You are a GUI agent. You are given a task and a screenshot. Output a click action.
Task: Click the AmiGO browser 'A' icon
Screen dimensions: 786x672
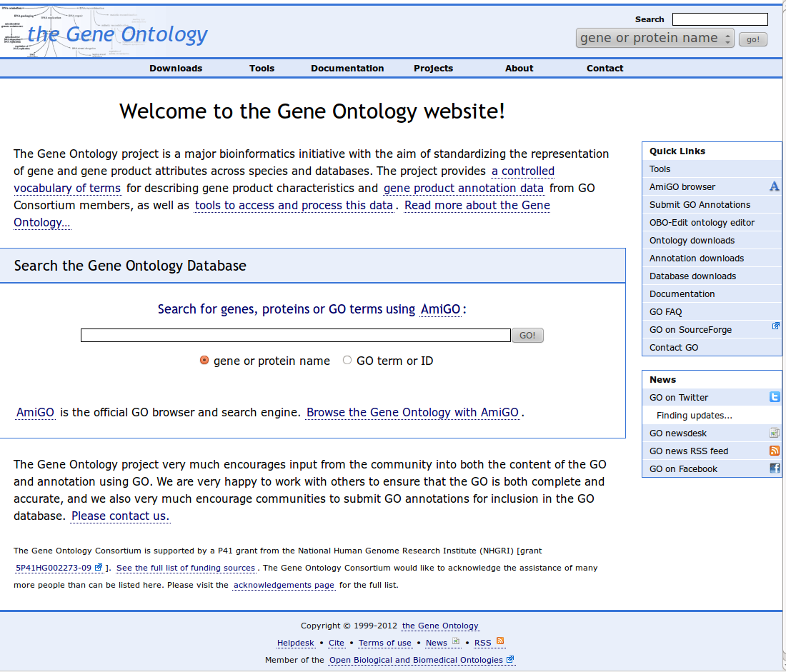(774, 186)
